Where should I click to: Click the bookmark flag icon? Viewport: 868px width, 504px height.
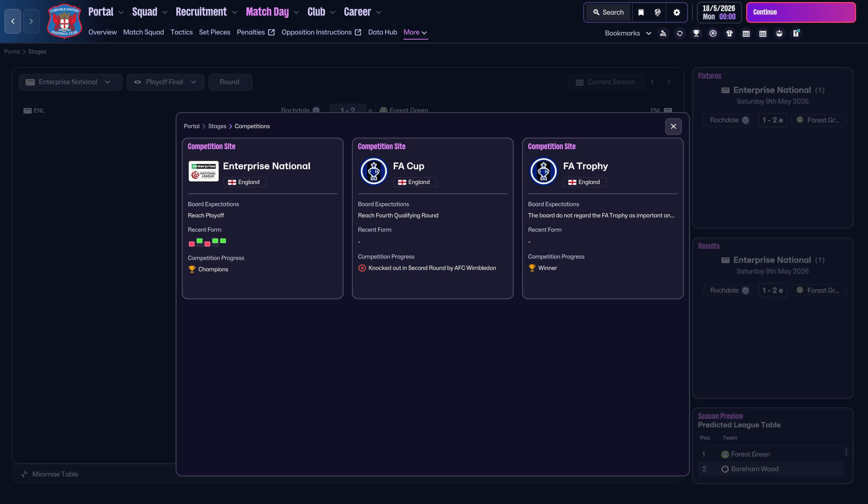point(641,12)
